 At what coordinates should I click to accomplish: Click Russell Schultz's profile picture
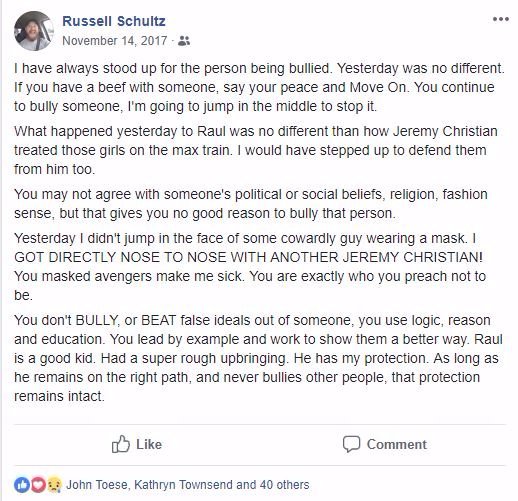[x=33, y=31]
